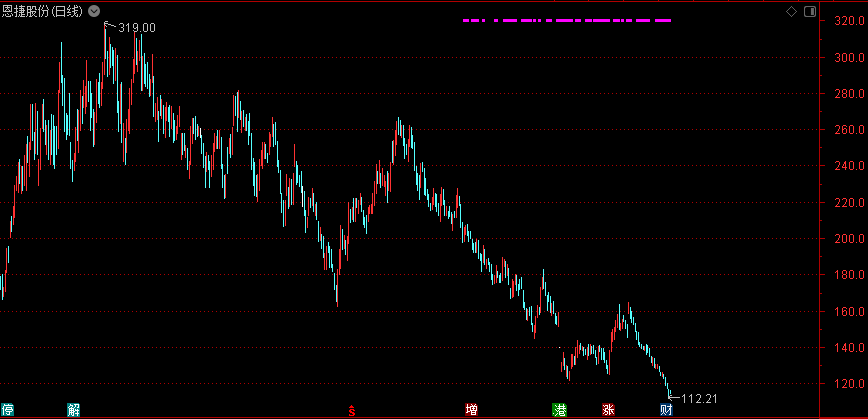Screen dimensions: 868x419
Task: Click the diamond icon at top right
Action: point(792,11)
